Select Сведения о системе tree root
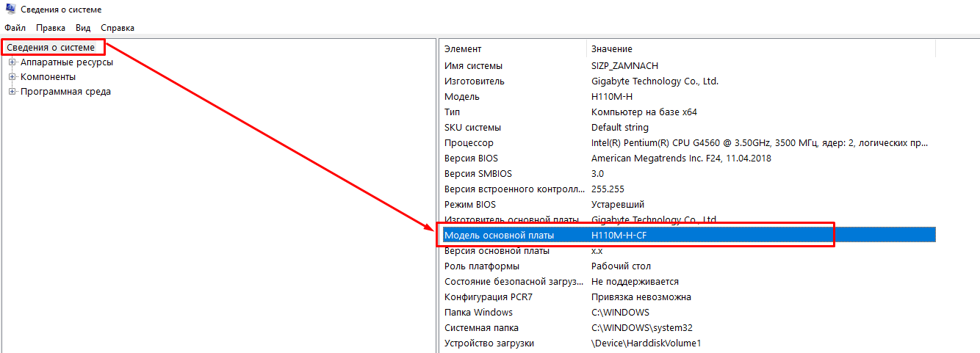 (51, 48)
